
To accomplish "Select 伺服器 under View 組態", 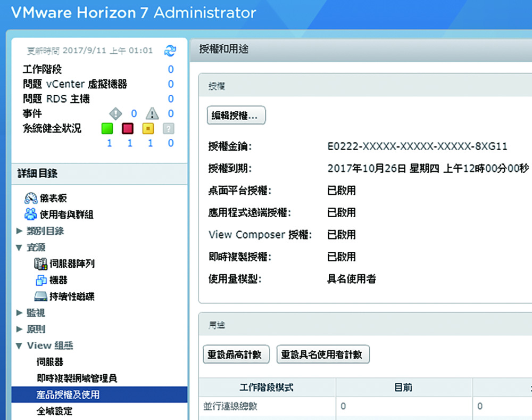I will click(50, 361).
